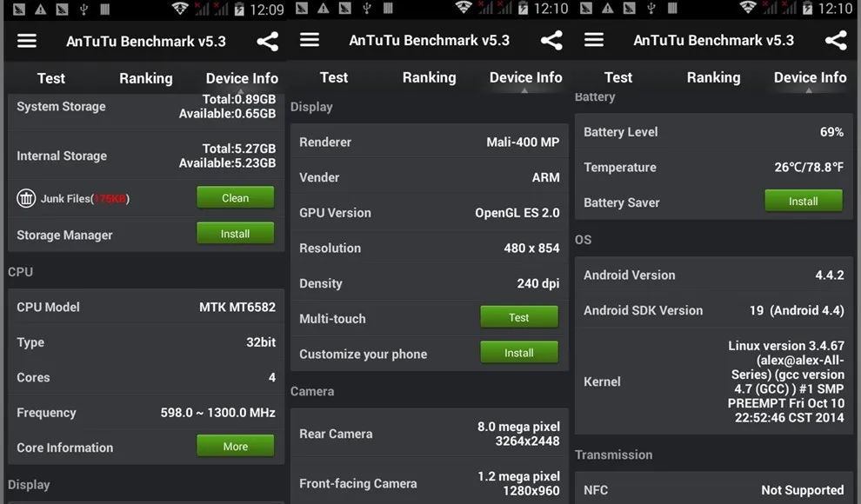Click the Android Version 4.4.2 value
Screen dimensions: 861x504
click(x=830, y=275)
